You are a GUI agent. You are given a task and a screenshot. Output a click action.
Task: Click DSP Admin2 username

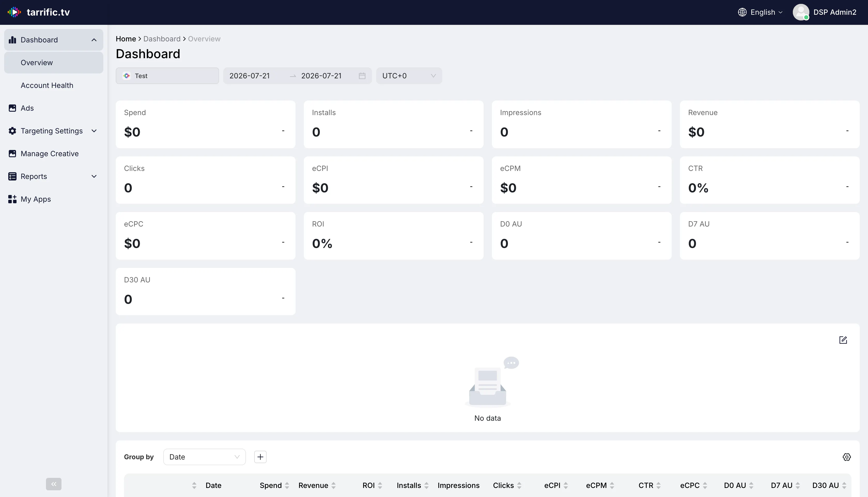(x=835, y=12)
